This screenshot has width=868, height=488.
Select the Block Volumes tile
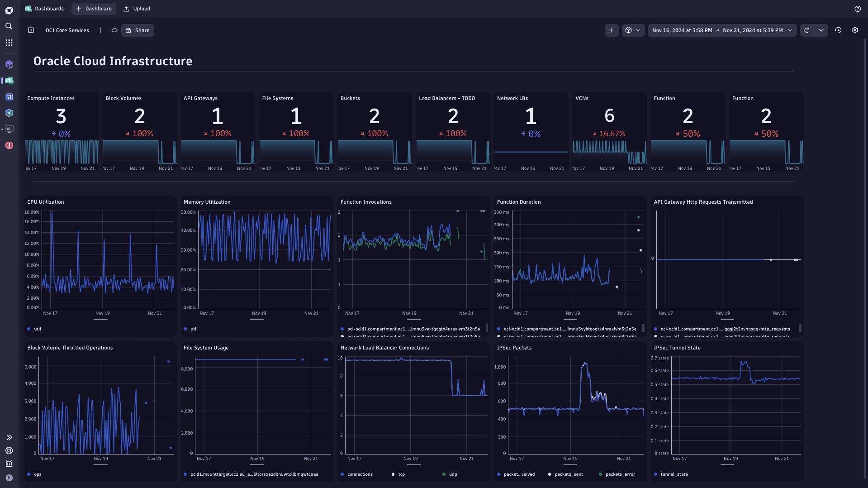click(x=140, y=132)
